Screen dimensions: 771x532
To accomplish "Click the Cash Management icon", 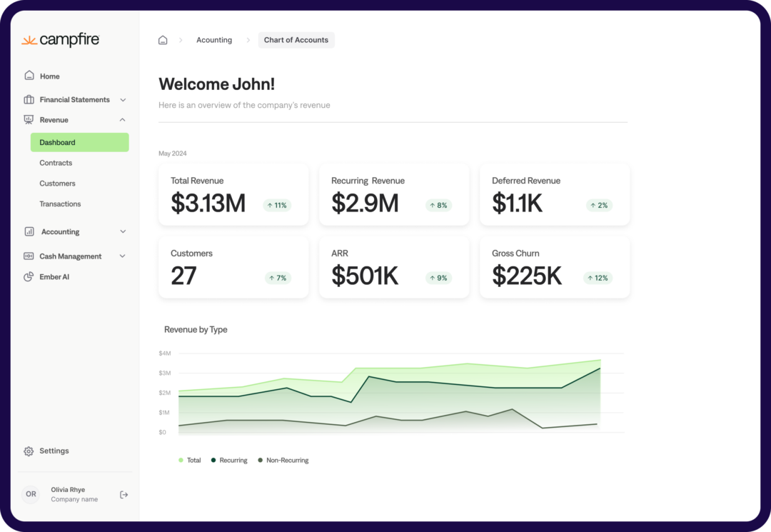I will click(x=29, y=256).
